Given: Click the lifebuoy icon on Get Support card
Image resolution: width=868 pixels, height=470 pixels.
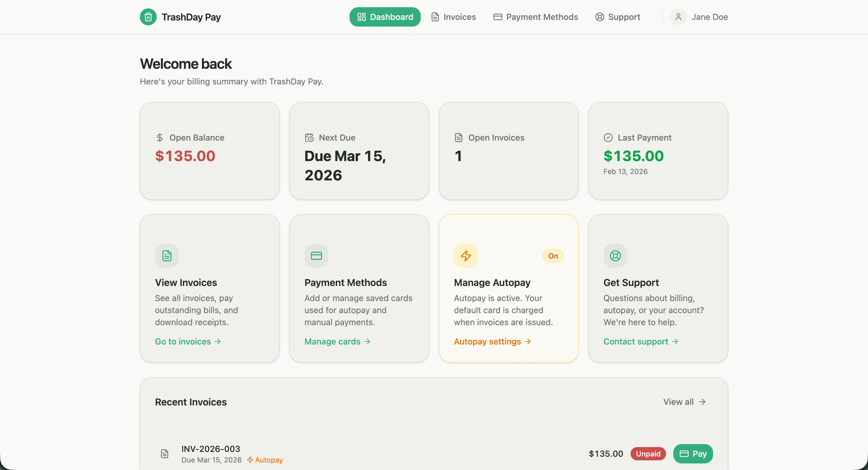Looking at the screenshot, I should tap(616, 256).
